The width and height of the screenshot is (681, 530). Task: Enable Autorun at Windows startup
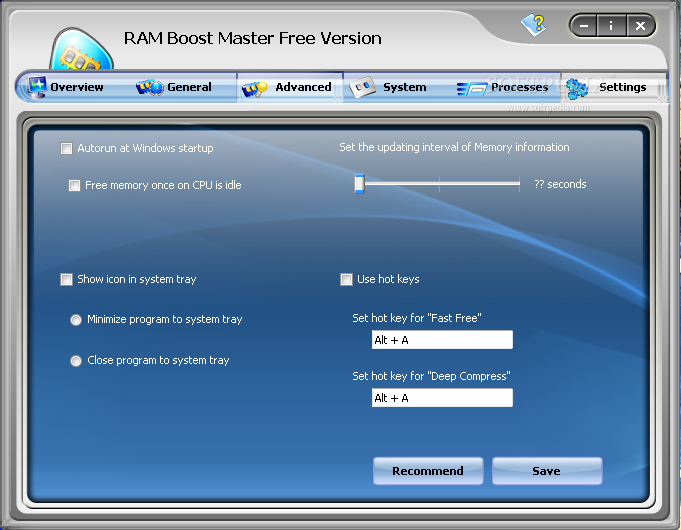click(x=66, y=149)
